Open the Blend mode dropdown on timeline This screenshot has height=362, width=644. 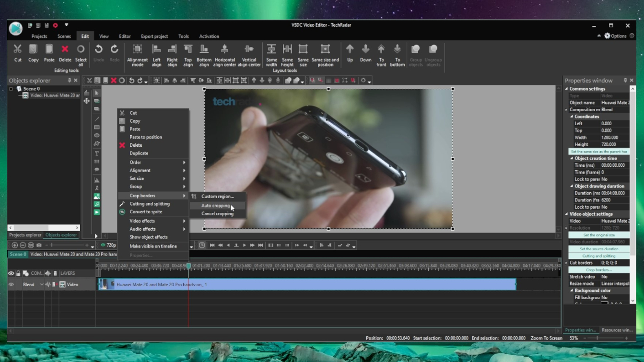click(x=42, y=284)
